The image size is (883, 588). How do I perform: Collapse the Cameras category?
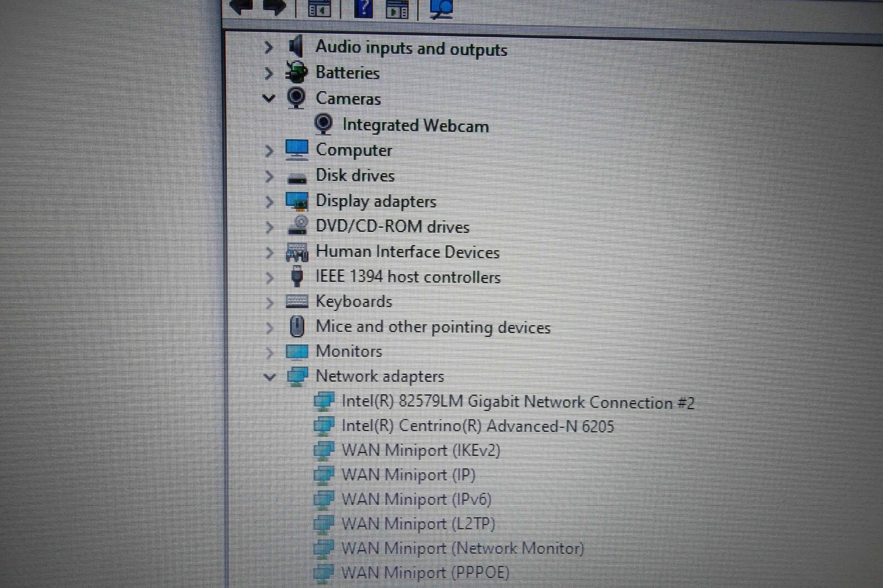pos(269,98)
